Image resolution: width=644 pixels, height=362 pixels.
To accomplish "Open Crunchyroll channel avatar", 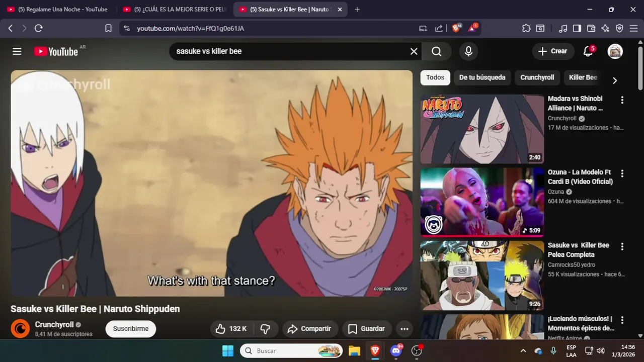I will 20,329.
